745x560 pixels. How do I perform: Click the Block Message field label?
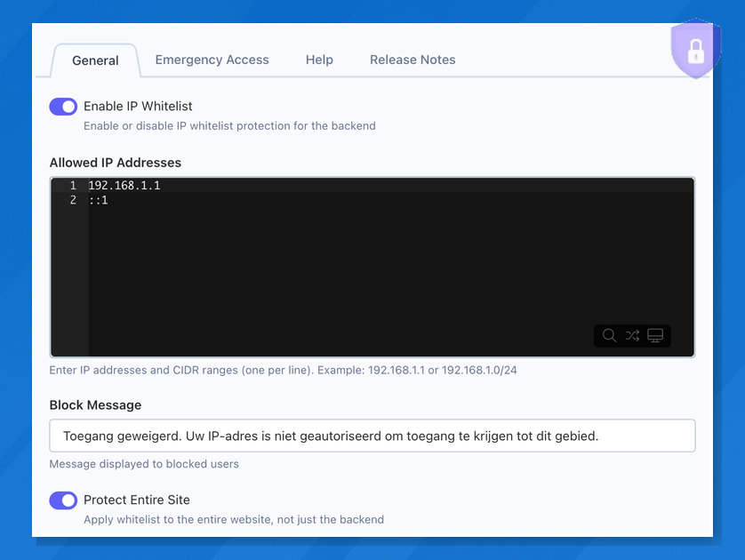coord(95,404)
